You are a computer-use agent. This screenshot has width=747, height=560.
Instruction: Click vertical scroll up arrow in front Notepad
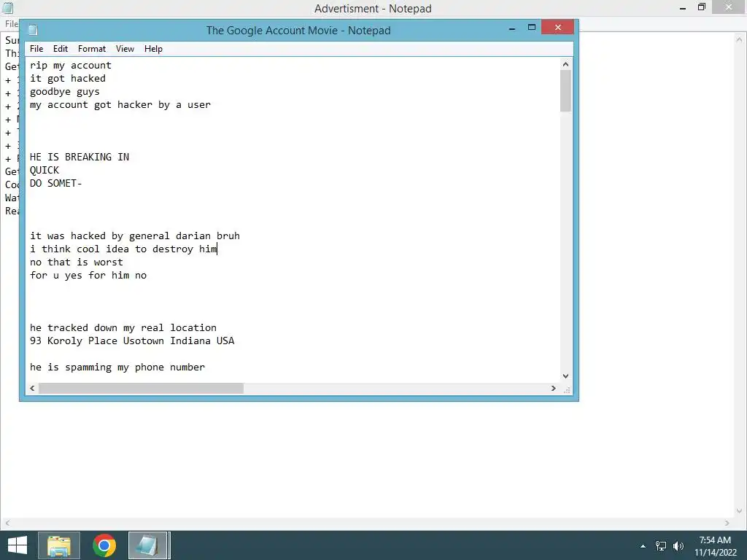click(565, 64)
